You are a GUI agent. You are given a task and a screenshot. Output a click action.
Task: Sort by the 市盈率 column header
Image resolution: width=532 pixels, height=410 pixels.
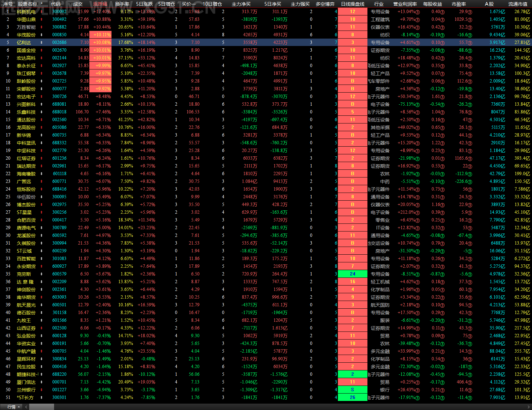click(x=459, y=4)
